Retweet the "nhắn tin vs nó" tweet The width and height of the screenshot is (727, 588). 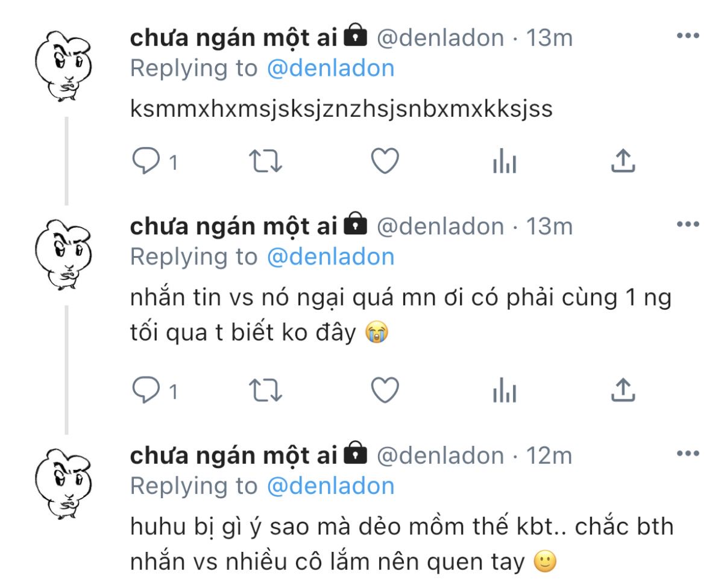pyautogui.click(x=265, y=391)
